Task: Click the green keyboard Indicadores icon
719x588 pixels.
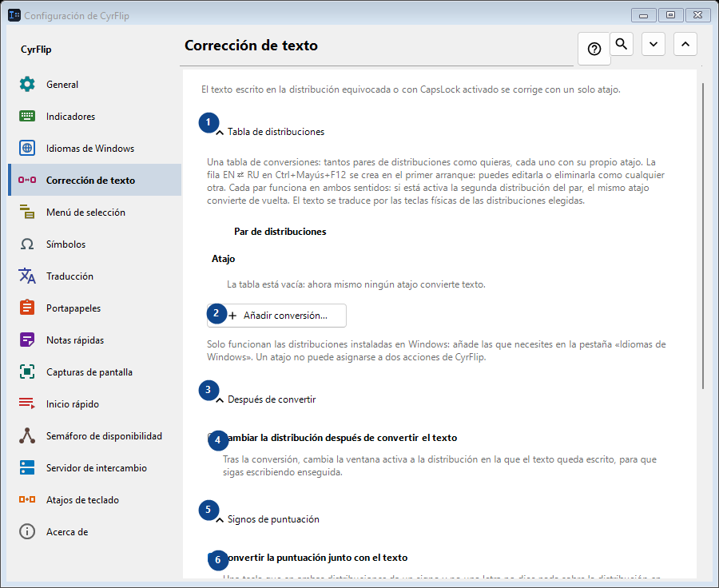Action: coord(27,116)
